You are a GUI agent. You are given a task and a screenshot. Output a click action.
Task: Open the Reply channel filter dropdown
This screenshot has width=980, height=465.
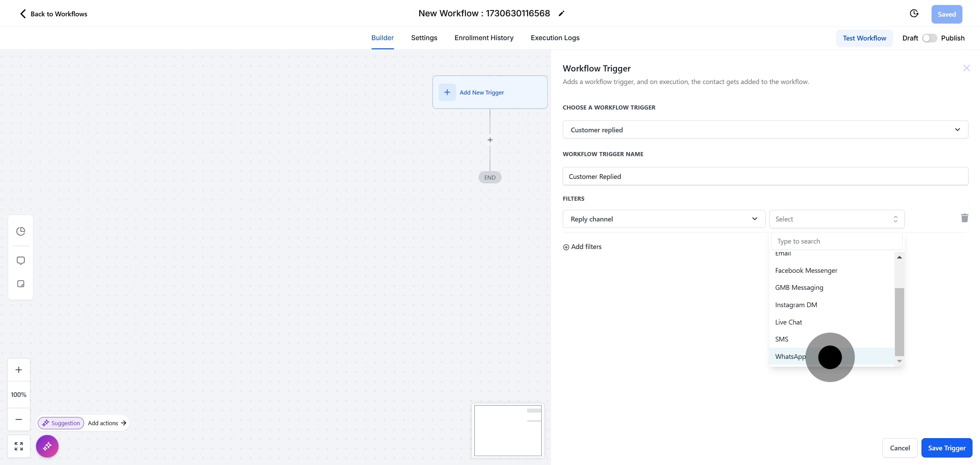(664, 219)
